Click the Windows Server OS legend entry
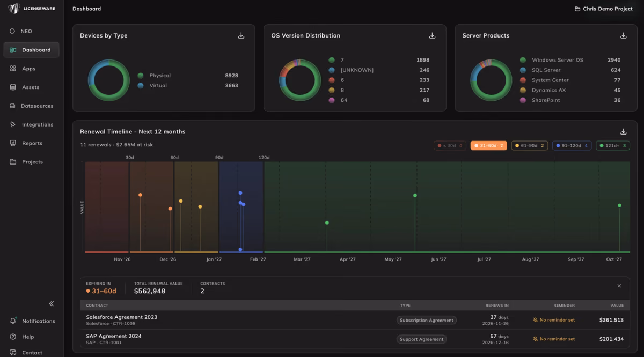 click(x=570, y=60)
